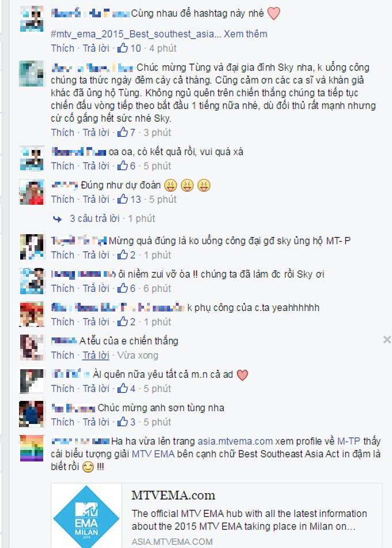Like the comment A tễu của e chiến thắng
The width and height of the screenshot is (392, 548).
[x=62, y=355]
